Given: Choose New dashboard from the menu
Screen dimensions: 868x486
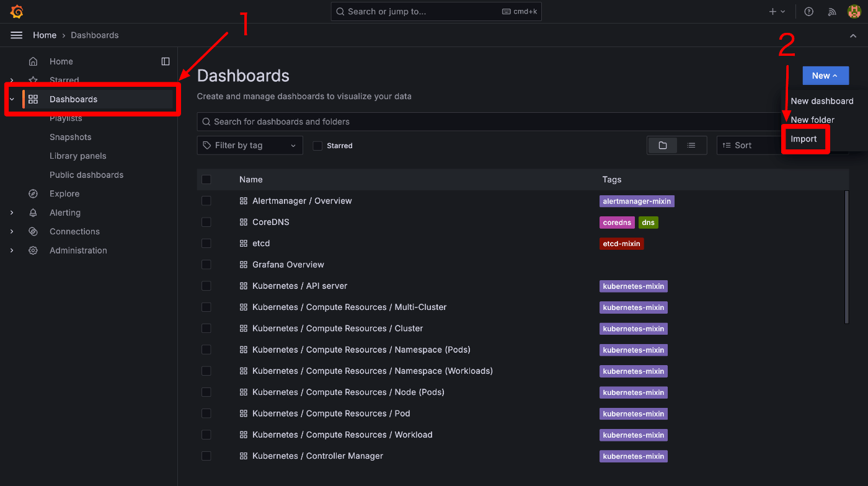Looking at the screenshot, I should pos(822,101).
